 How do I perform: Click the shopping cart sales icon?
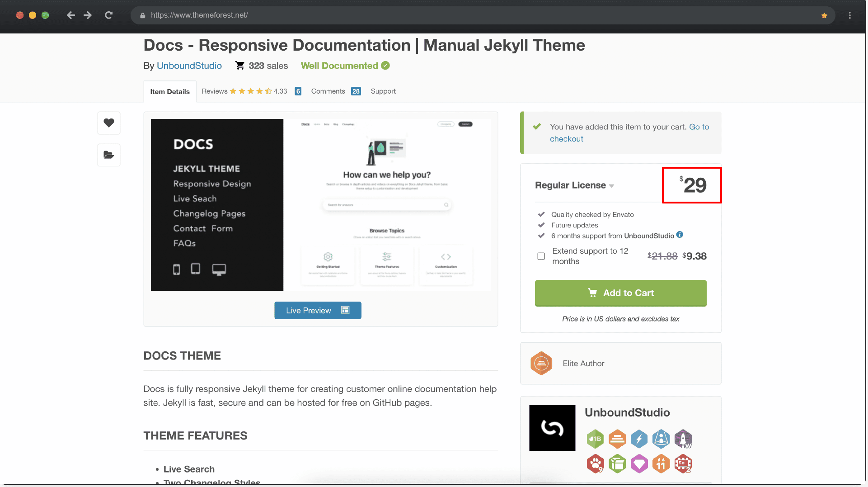[x=240, y=66]
